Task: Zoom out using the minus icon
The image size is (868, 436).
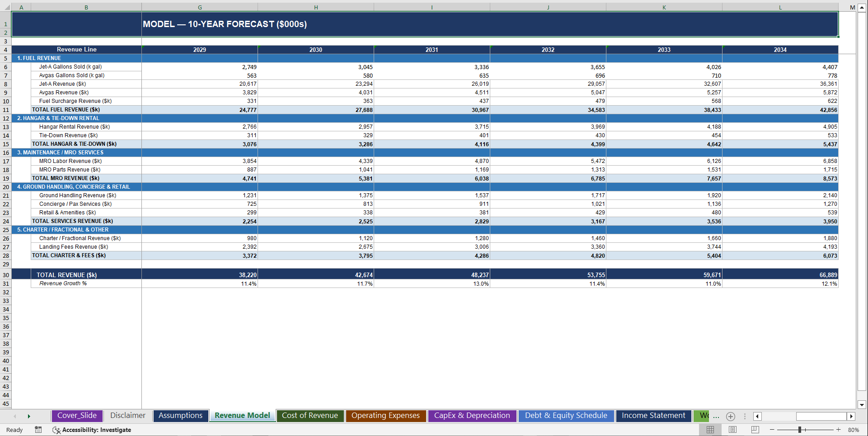Action: (772, 430)
